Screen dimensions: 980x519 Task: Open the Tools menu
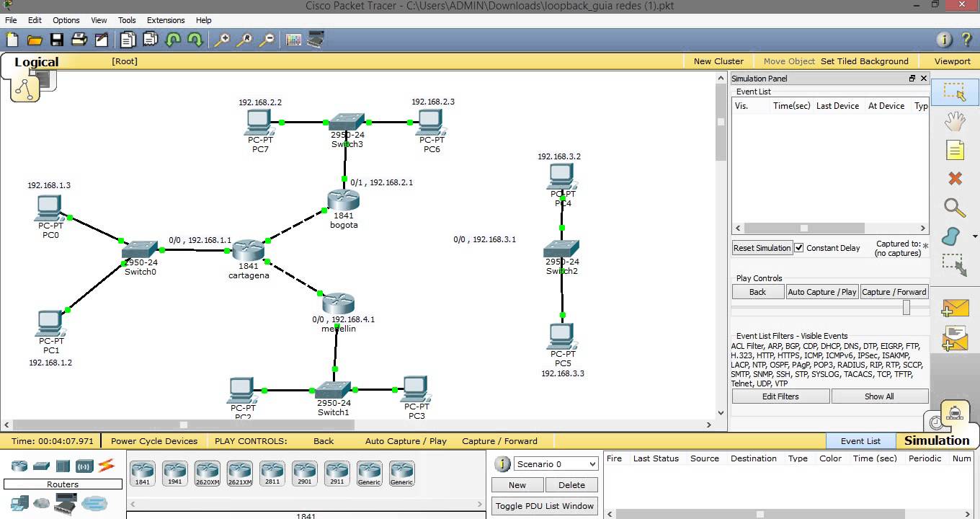coord(127,20)
